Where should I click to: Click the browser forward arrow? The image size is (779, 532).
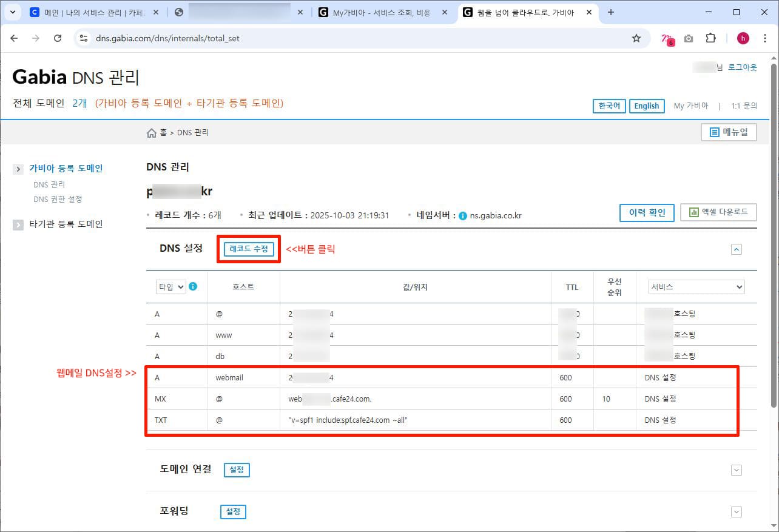(x=36, y=38)
